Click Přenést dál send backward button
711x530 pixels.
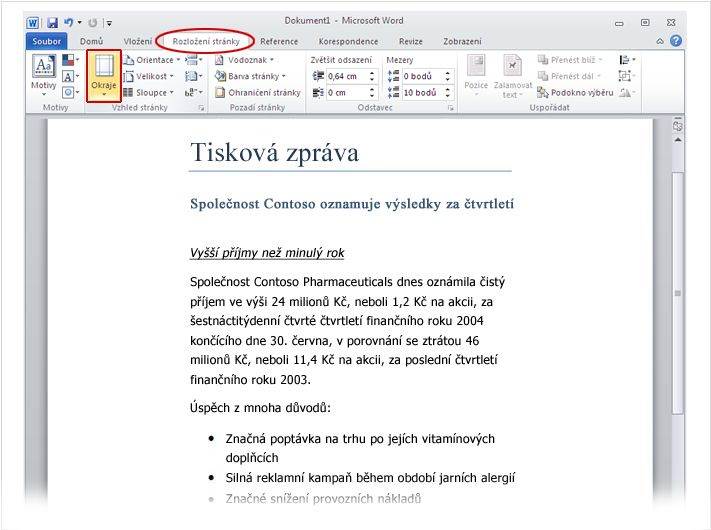pos(569,76)
